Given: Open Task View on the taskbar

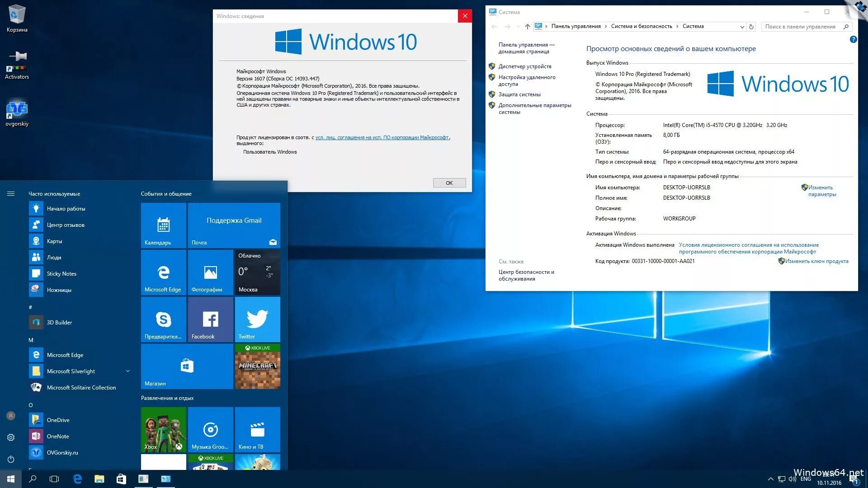Looking at the screenshot, I should [x=54, y=479].
